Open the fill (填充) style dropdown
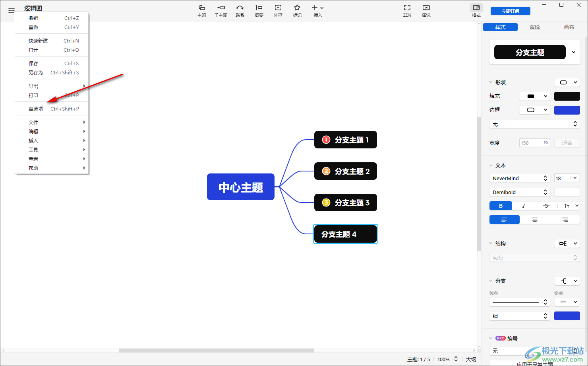Screen dimensions: 588x366 click(x=536, y=96)
